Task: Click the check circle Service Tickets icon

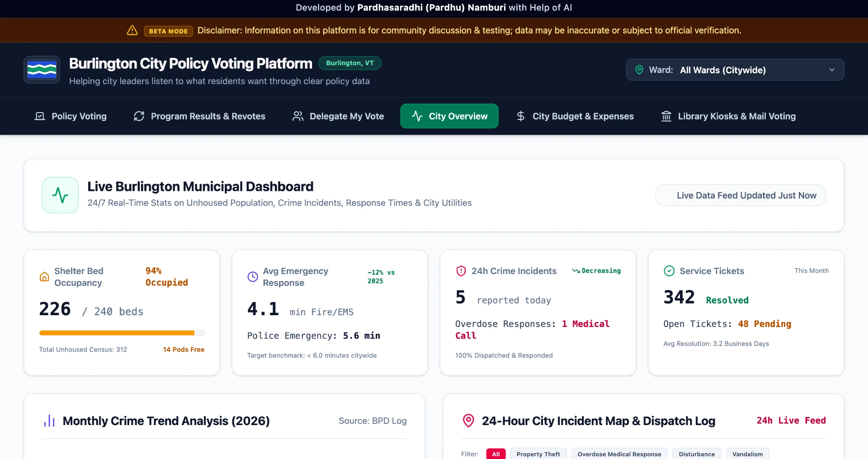Action: [669, 271]
